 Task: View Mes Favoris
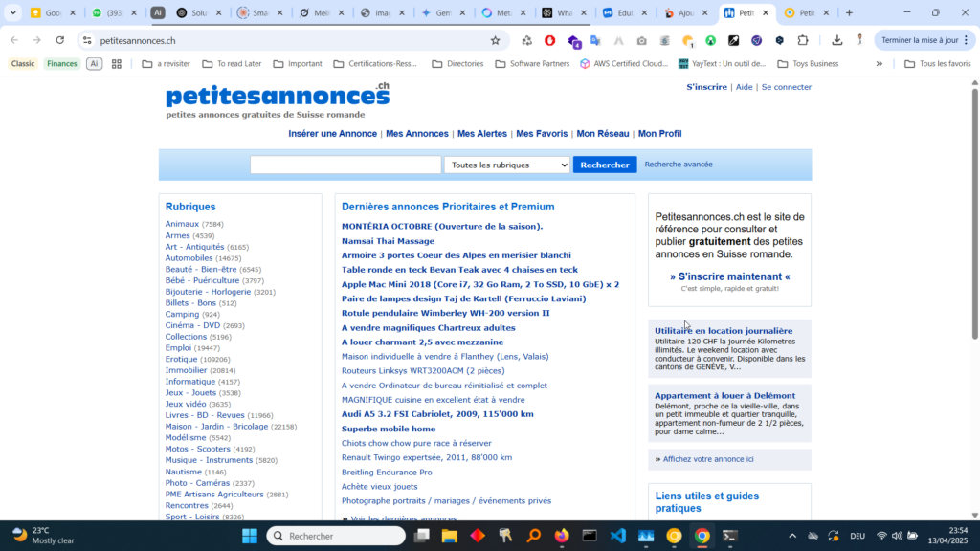pyautogui.click(x=542, y=134)
